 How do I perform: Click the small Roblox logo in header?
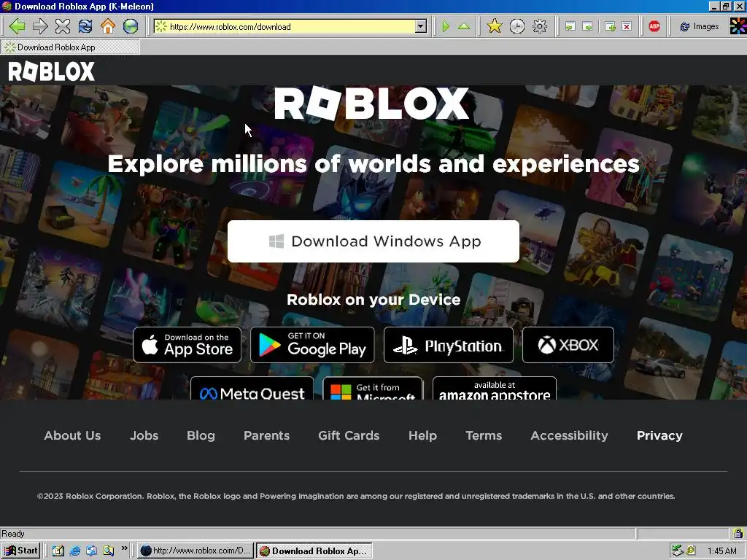52,71
